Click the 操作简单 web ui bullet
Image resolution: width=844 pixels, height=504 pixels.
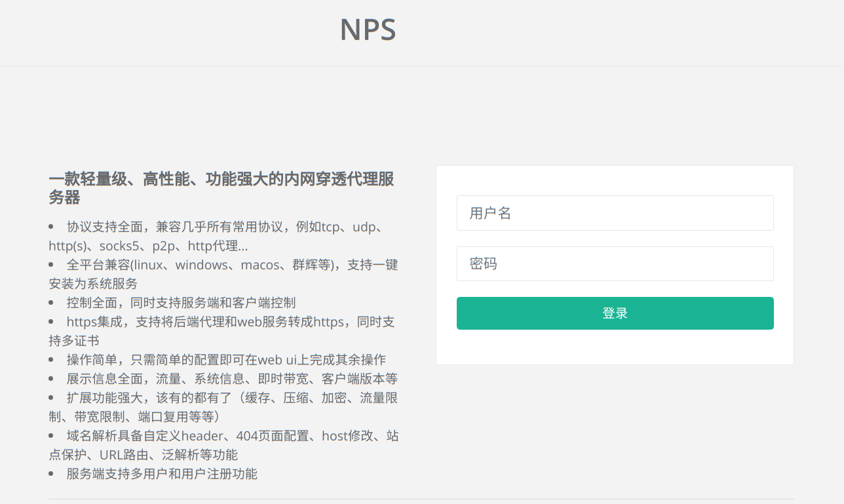(x=225, y=359)
